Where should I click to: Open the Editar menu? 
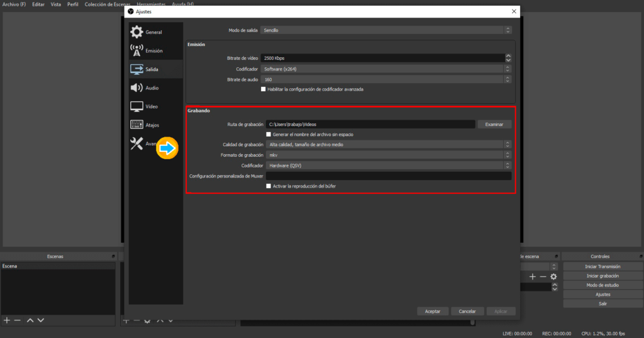38,4
